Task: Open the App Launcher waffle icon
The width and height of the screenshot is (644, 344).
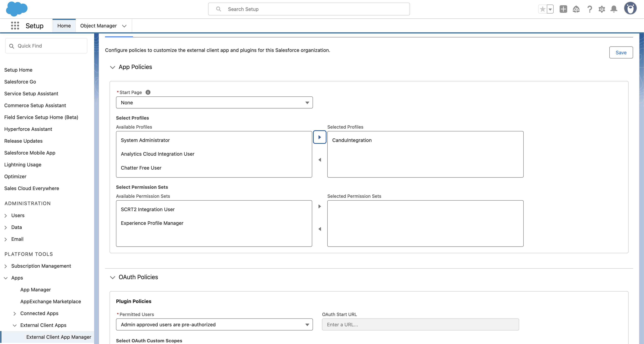Action: pyautogui.click(x=15, y=26)
